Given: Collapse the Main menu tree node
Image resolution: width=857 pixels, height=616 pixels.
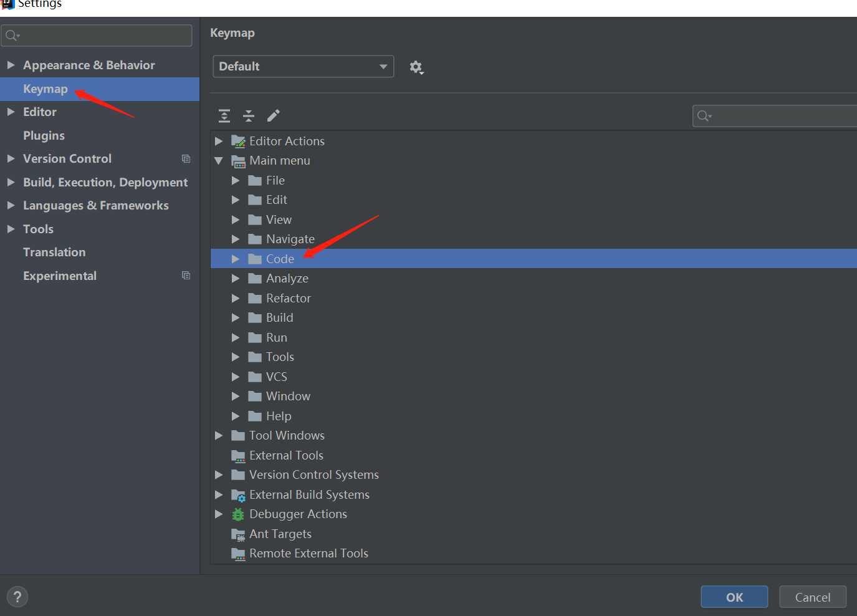Looking at the screenshot, I should click(219, 161).
